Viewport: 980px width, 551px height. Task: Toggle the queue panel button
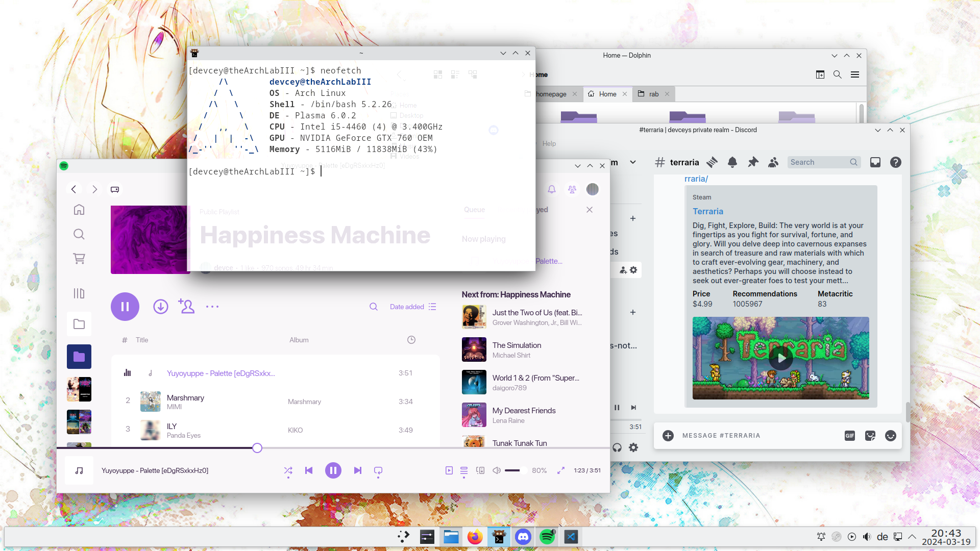click(x=464, y=470)
